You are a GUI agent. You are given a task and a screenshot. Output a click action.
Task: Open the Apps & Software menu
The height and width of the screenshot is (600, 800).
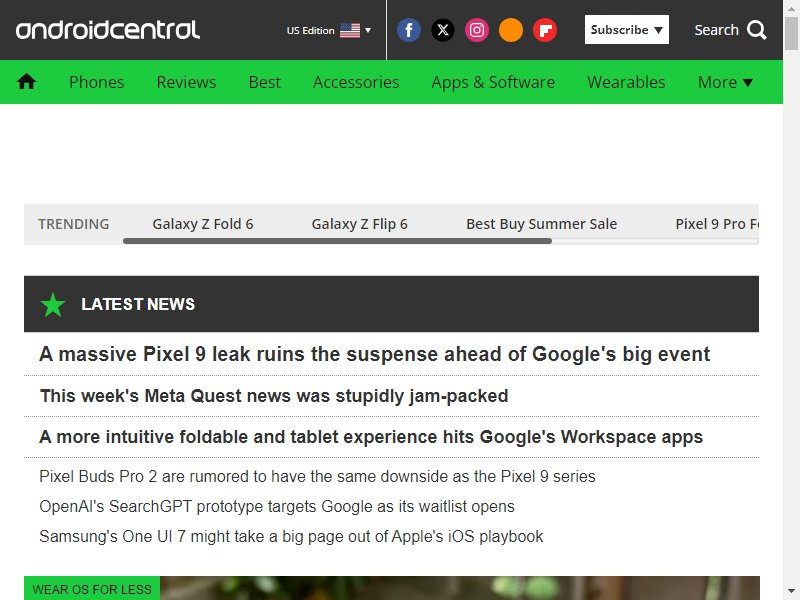pyautogui.click(x=493, y=82)
